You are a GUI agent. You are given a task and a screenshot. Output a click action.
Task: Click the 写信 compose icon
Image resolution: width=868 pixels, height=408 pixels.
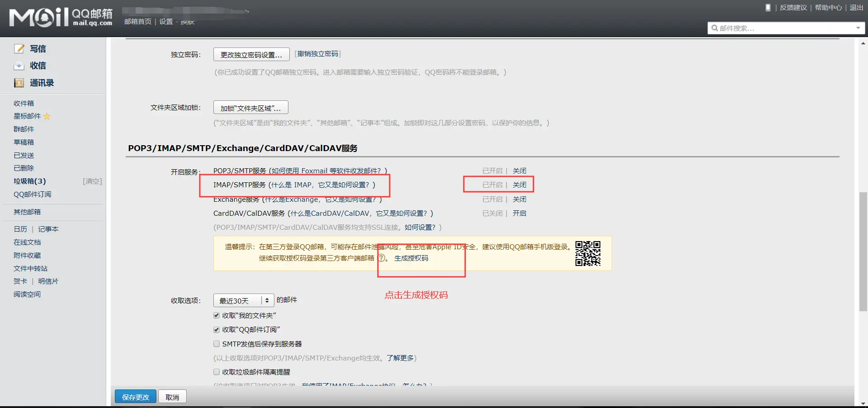click(x=19, y=48)
